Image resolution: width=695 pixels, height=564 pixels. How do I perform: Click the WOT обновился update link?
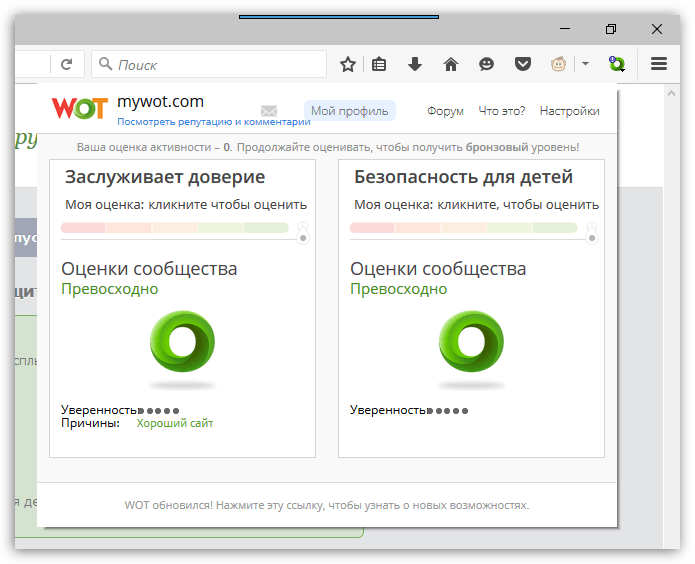click(x=327, y=505)
